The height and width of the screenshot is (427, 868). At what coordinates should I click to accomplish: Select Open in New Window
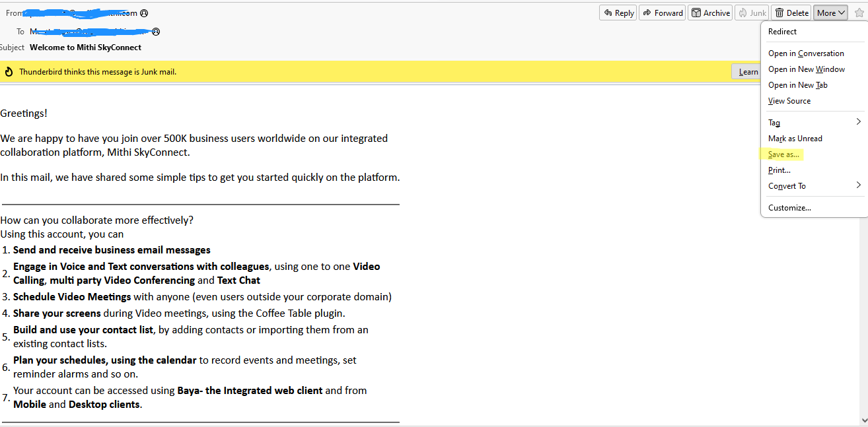tap(813, 69)
